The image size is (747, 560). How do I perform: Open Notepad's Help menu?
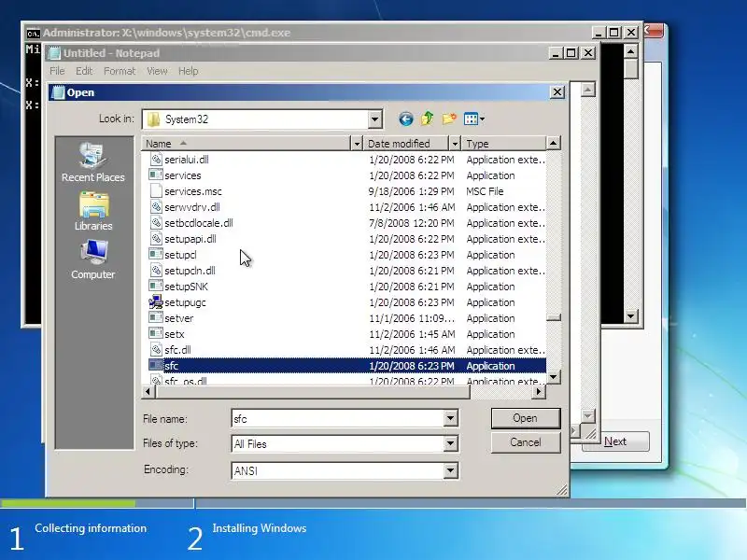click(189, 71)
